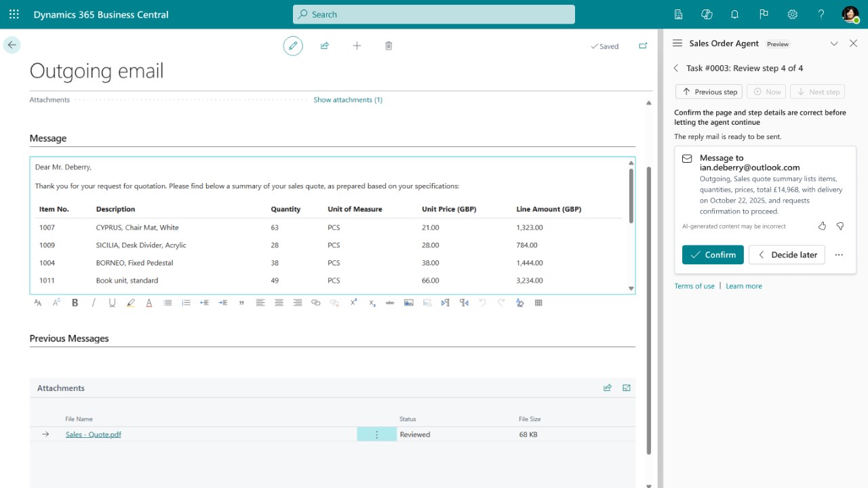Open the Copilot icon in top bar
This screenshot has height=488, width=868.
tap(707, 14)
